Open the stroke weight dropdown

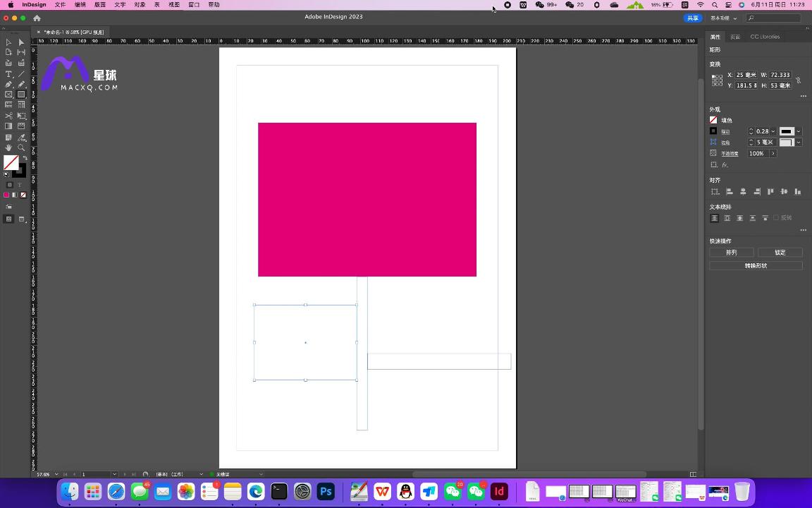pos(773,131)
